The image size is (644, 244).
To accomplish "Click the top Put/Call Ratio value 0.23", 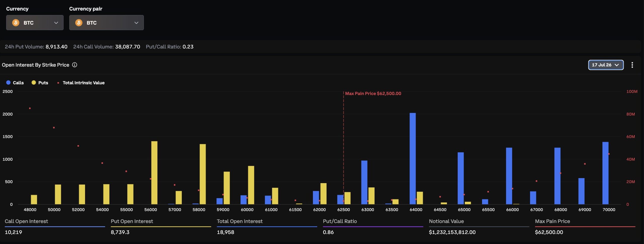I will tap(188, 47).
